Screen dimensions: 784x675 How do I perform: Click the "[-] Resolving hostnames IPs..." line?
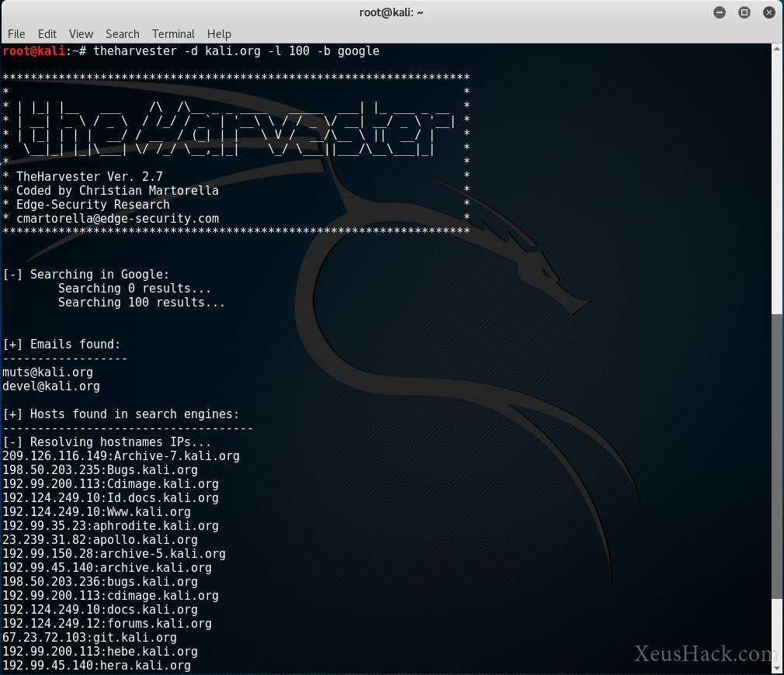coord(107,442)
